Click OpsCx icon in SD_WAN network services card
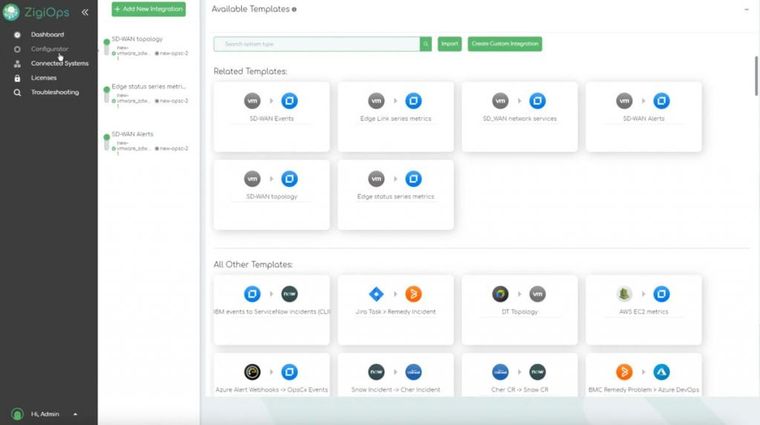Image resolution: width=760 pixels, height=425 pixels. (538, 101)
